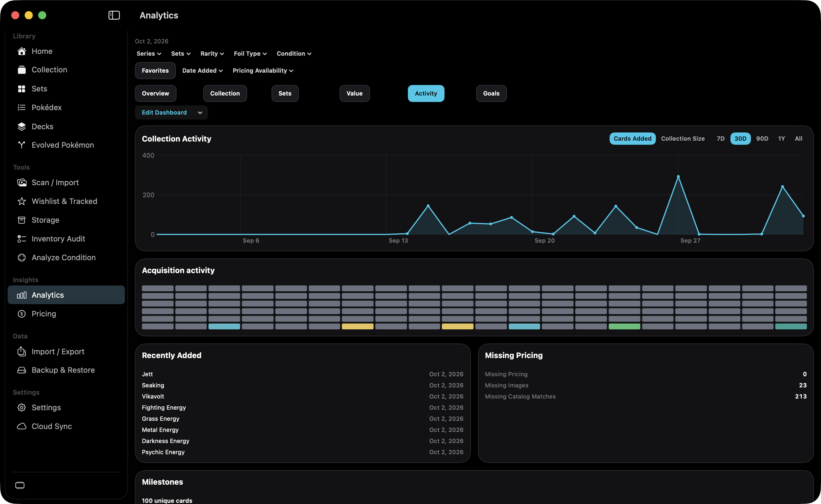Switch chart to Collection Size

683,139
